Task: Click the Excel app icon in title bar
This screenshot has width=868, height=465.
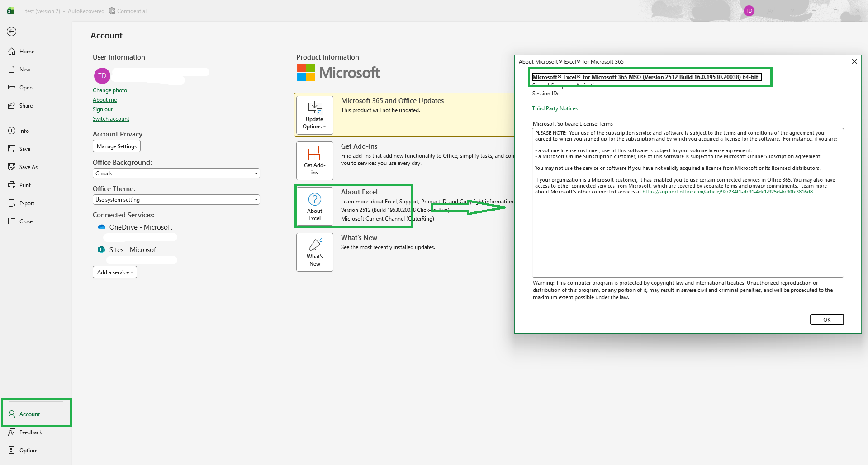Action: (10, 11)
